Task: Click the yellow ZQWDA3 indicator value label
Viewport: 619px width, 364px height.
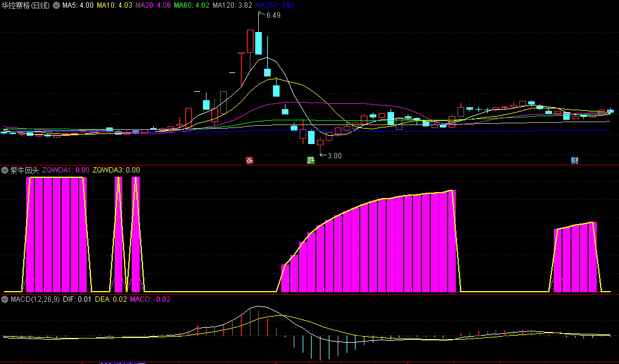Action: [116, 170]
